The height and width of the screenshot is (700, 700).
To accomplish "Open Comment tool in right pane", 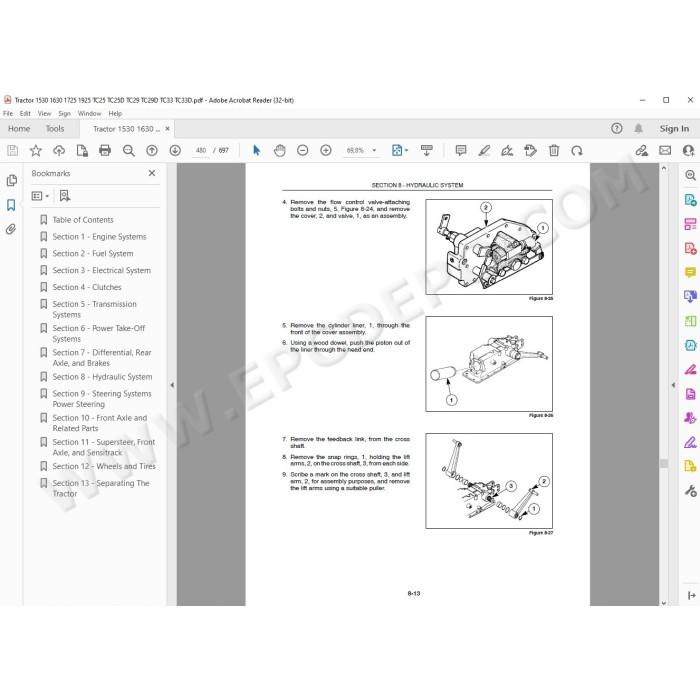I will point(690,272).
